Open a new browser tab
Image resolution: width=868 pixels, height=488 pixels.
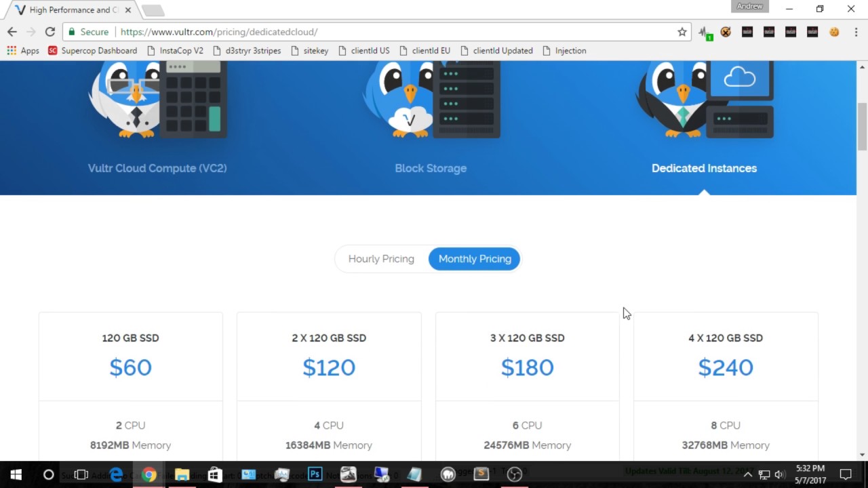click(153, 10)
